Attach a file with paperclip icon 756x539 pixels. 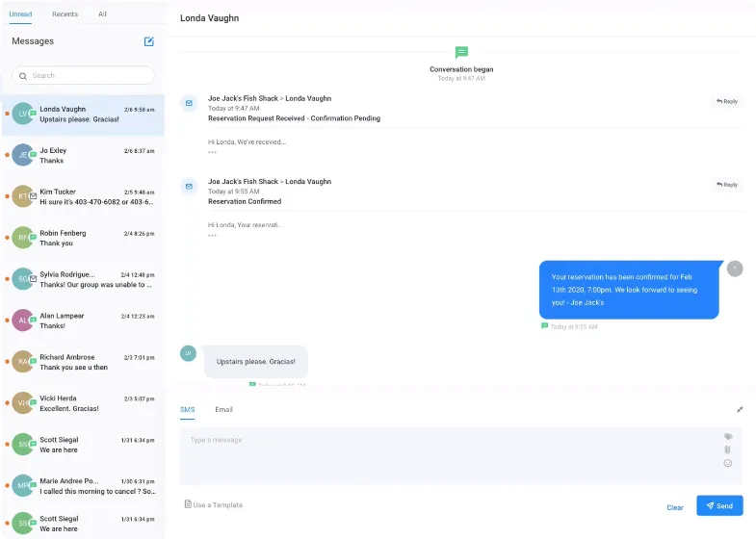pyautogui.click(x=727, y=449)
